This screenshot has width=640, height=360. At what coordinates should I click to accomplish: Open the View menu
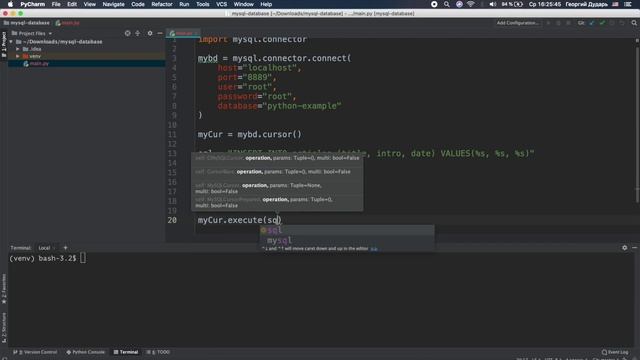[x=89, y=4]
